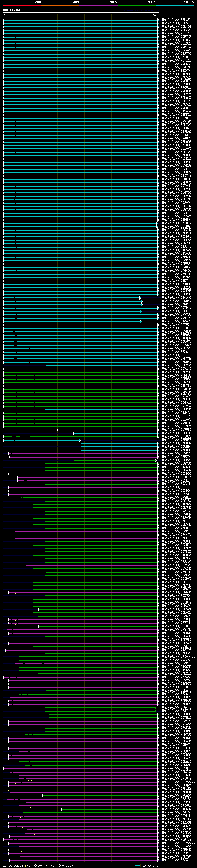The image size is (197, 868).
Task: Click the white query sequence bar
Action: point(81,12)
